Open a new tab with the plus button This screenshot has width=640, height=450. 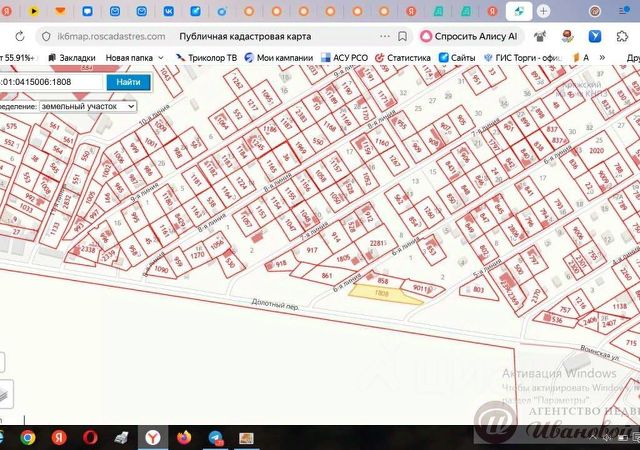click(543, 11)
